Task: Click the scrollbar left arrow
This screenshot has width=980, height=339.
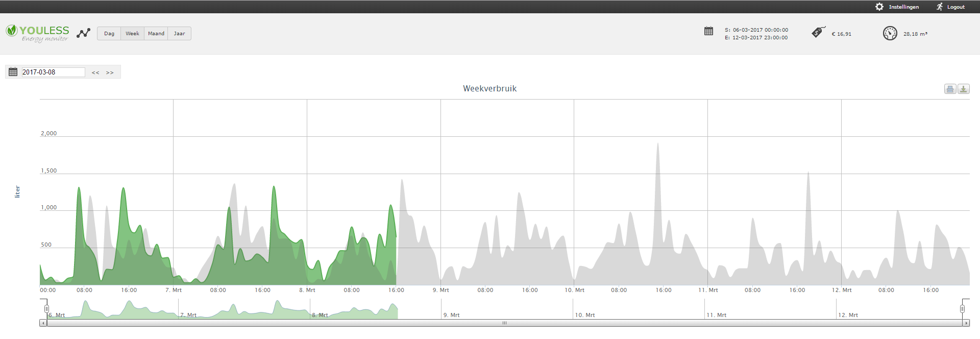Action: pyautogui.click(x=43, y=323)
